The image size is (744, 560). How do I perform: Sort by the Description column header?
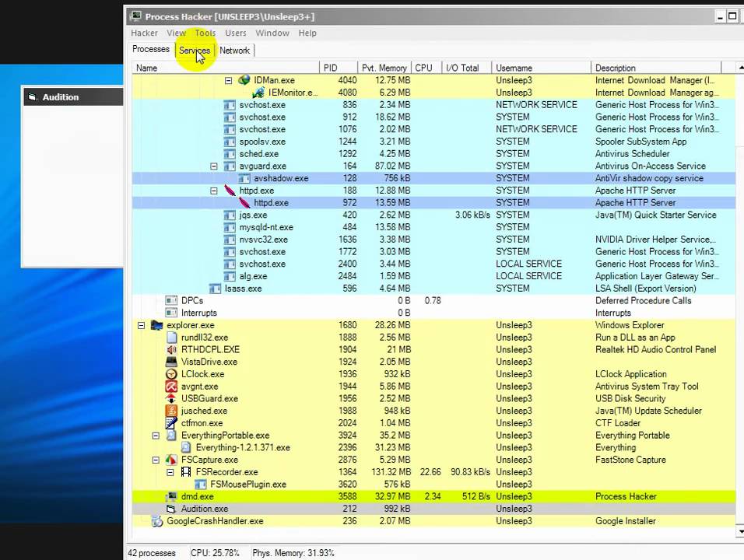(x=656, y=68)
